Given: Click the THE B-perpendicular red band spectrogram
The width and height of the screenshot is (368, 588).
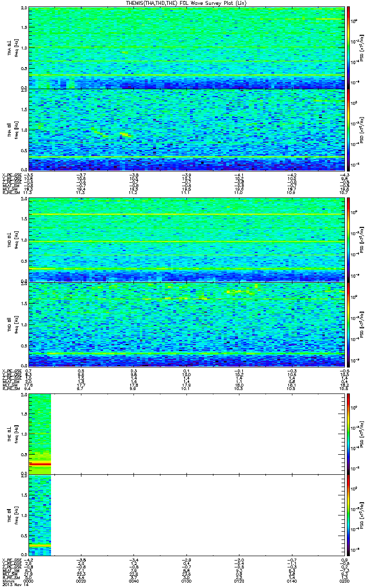Looking at the screenshot, I should tap(40, 434).
